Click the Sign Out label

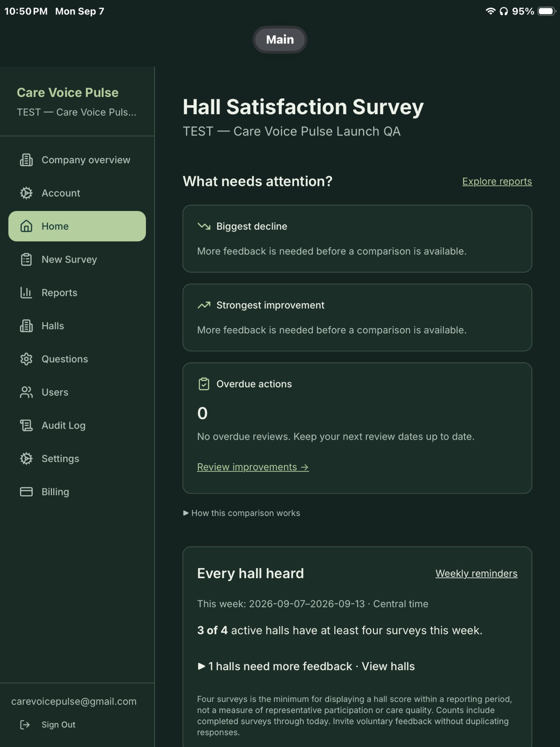tap(59, 724)
